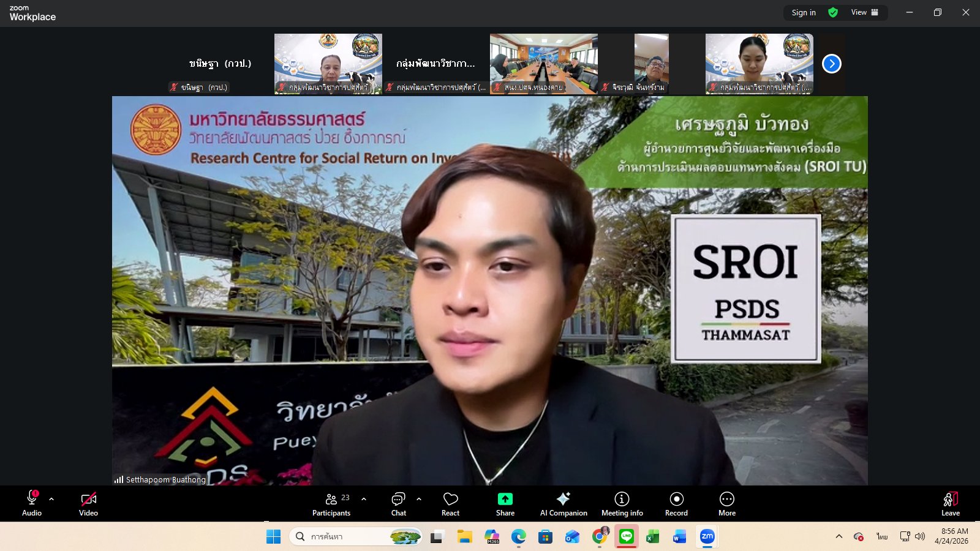Expand the Chat options chevron
The width and height of the screenshot is (980, 551).
419,499
